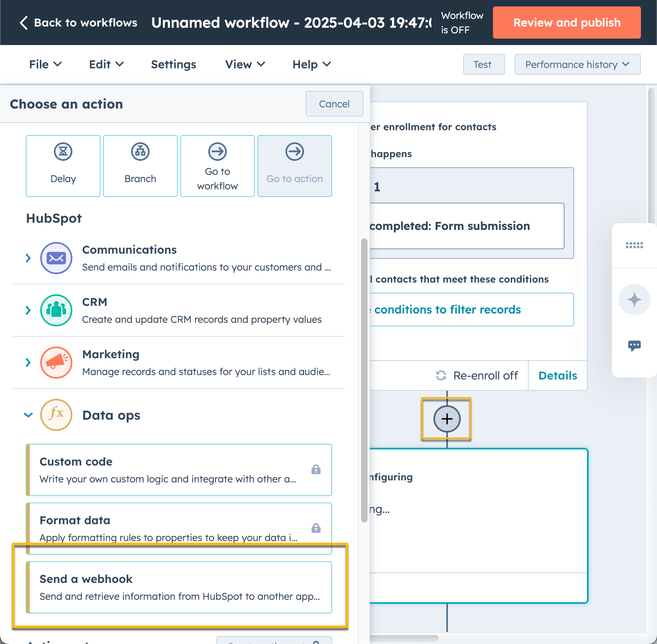
Task: Select the Format data action card
Action: tap(179, 528)
